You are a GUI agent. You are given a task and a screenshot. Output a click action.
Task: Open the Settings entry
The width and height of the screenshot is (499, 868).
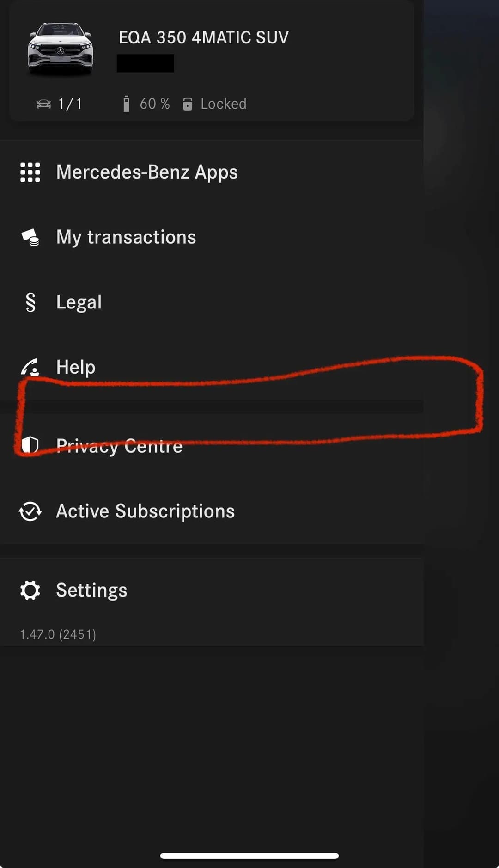coord(212,591)
